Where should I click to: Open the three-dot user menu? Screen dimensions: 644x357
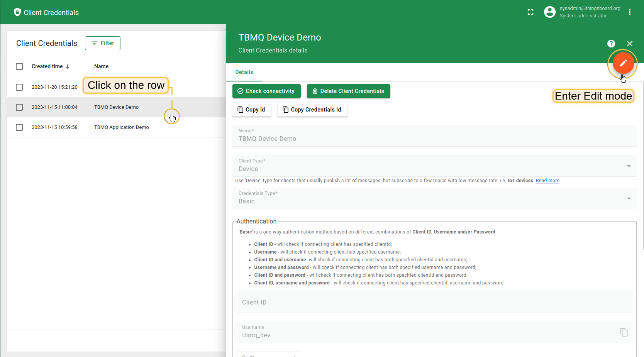pyautogui.click(x=630, y=12)
